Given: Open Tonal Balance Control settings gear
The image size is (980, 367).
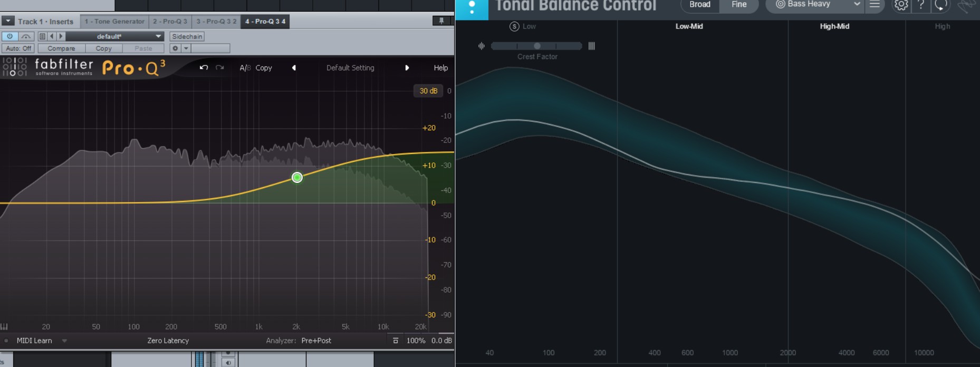Looking at the screenshot, I should click(x=901, y=5).
